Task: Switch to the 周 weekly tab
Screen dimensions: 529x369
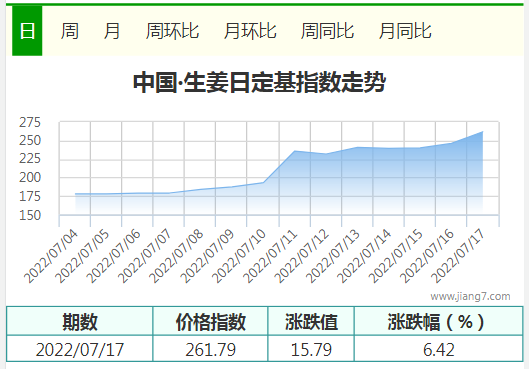Action: (x=69, y=31)
